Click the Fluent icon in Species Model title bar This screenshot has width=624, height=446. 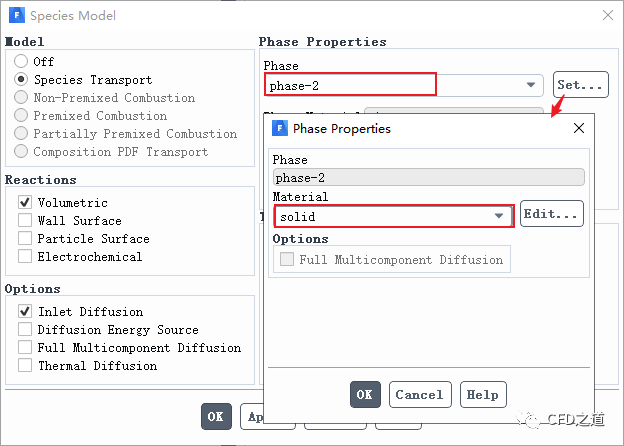(15, 15)
